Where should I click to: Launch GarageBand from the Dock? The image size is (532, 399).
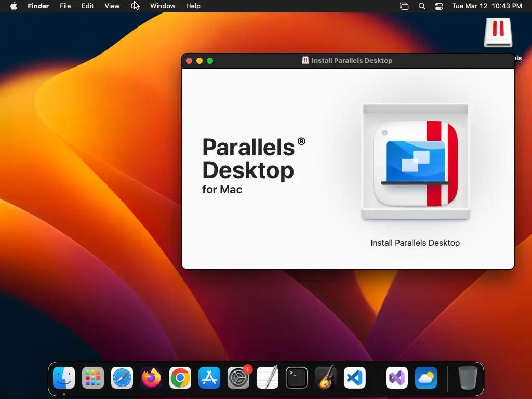pyautogui.click(x=326, y=378)
